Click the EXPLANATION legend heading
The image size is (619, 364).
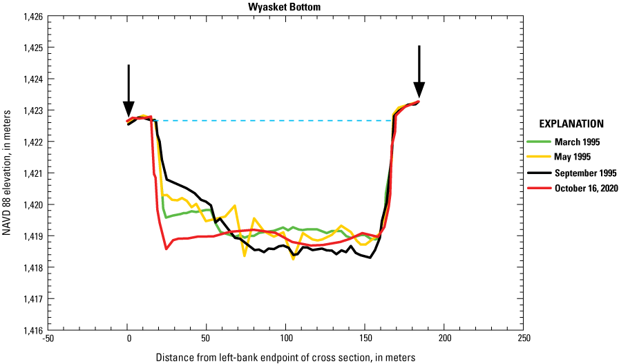[x=571, y=125]
